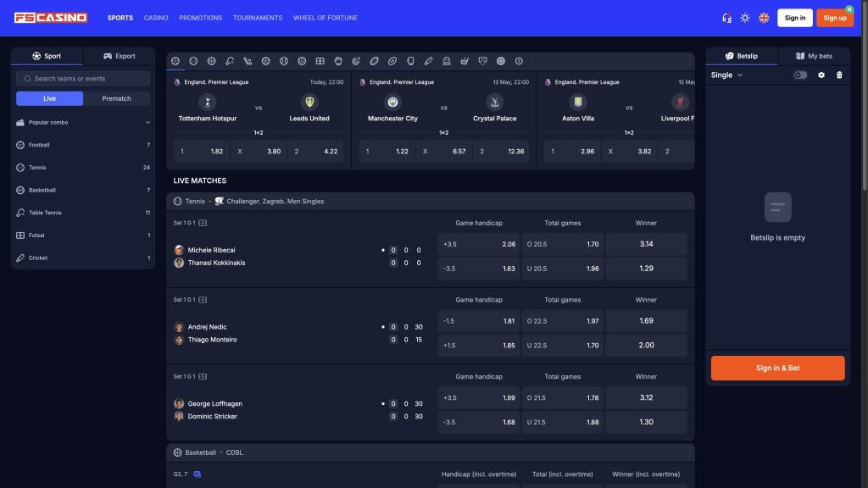Viewport: 868px width, 488px height.
Task: Click FS Casino logo
Action: pos(51,18)
